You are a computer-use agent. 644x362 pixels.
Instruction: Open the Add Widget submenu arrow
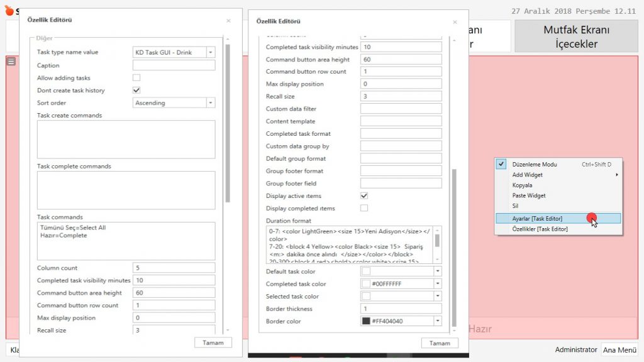[616, 175]
